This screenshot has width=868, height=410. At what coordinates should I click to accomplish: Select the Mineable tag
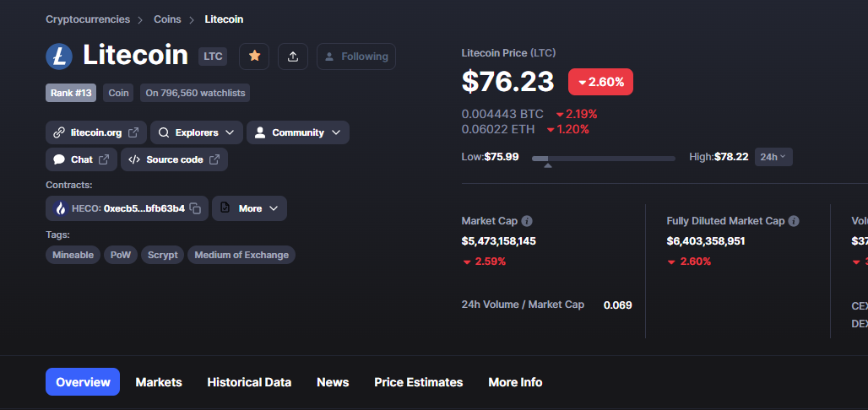click(x=73, y=255)
